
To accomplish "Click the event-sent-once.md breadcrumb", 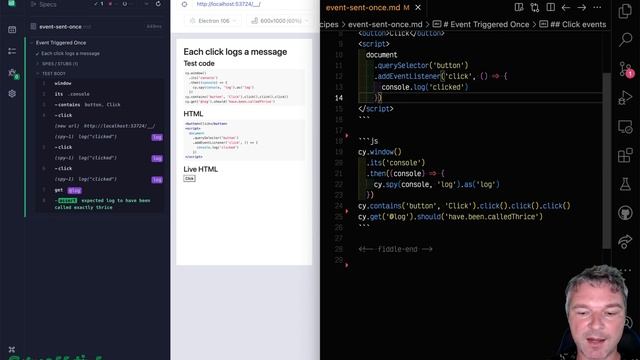I will pyautogui.click(x=385, y=24).
